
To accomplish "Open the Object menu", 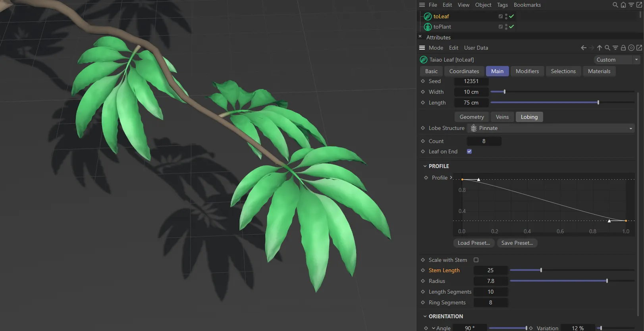I will coord(483,5).
